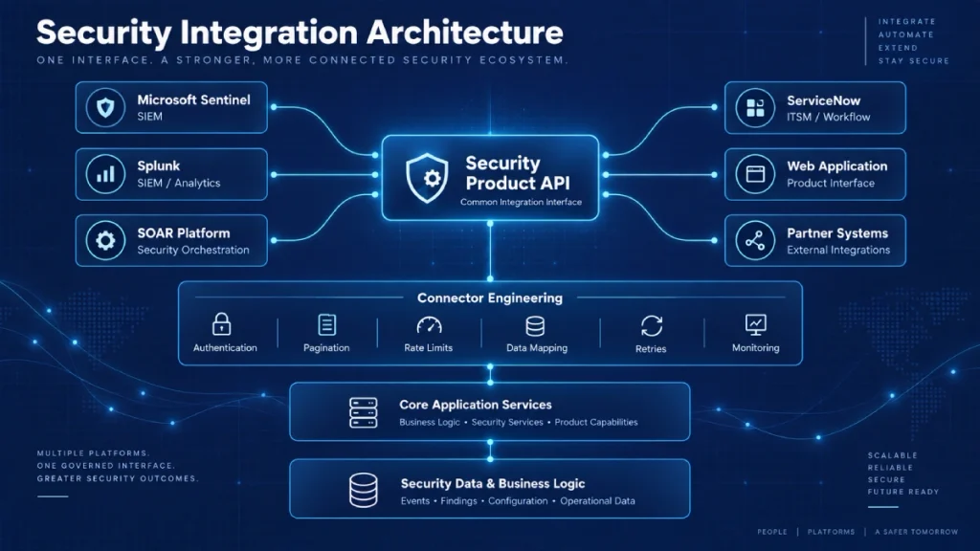Viewport: 980px width, 551px height.
Task: Click the Splunk bar chart icon
Action: tap(105, 174)
